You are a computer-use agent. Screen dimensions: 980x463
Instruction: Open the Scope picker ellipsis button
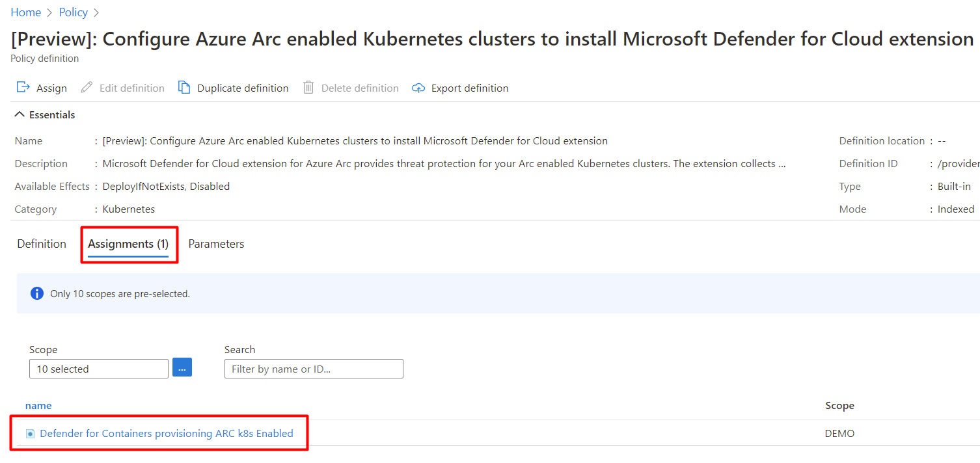[182, 368]
